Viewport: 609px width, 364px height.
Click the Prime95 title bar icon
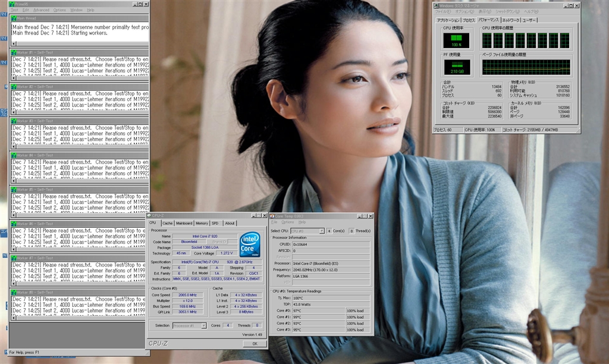13,4
